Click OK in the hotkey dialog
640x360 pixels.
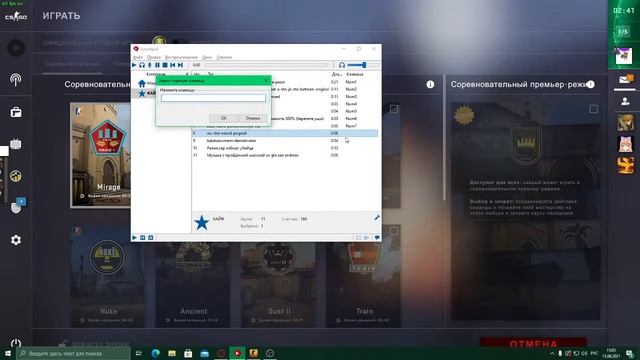tap(223, 118)
